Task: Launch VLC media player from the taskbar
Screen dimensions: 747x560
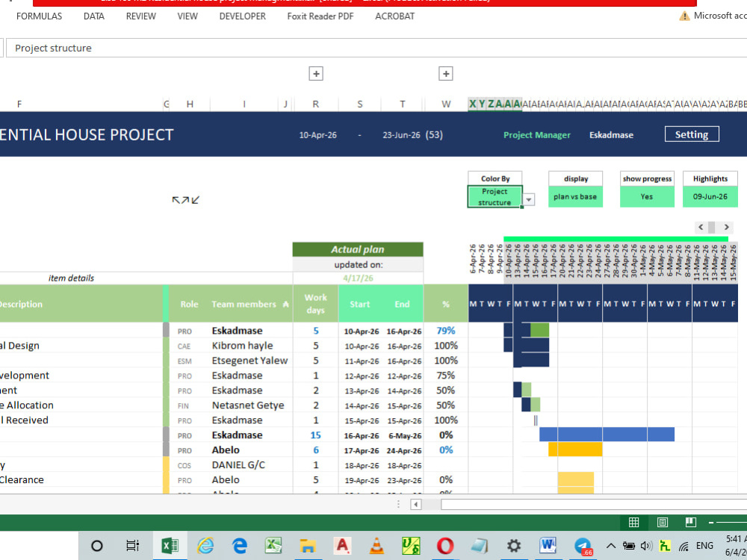Action: [376, 546]
